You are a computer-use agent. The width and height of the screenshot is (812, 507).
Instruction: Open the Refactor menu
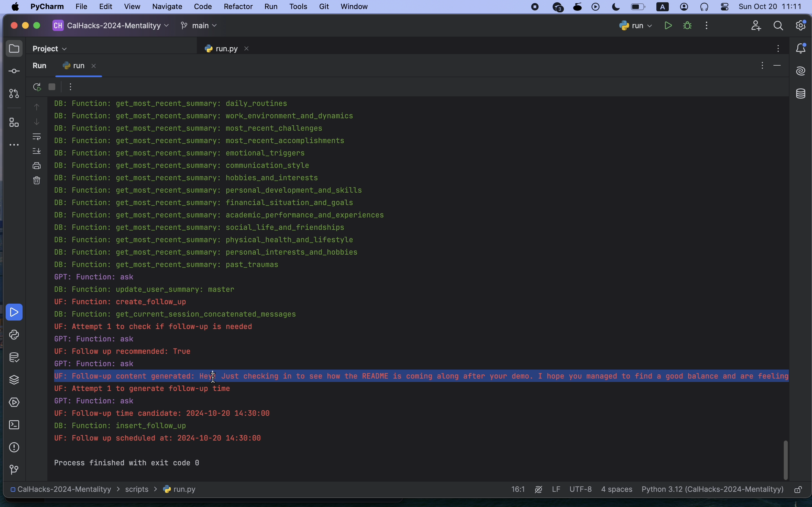[x=238, y=7]
